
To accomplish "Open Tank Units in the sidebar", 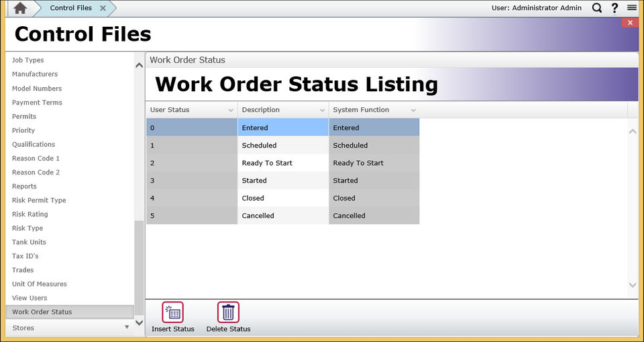I will (29, 242).
